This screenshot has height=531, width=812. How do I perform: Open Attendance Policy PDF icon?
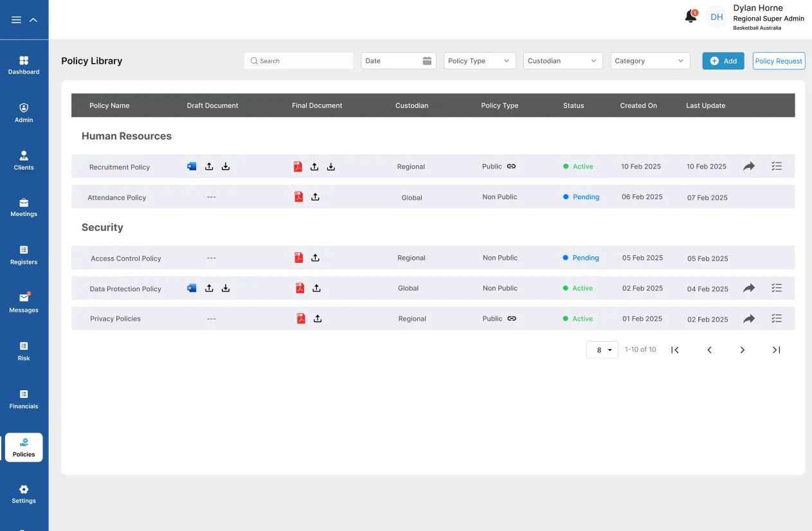point(298,197)
